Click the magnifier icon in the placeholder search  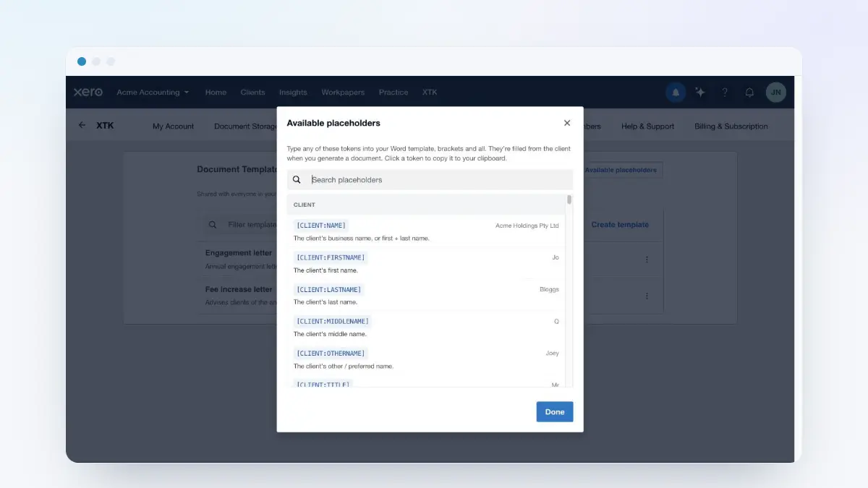click(297, 179)
